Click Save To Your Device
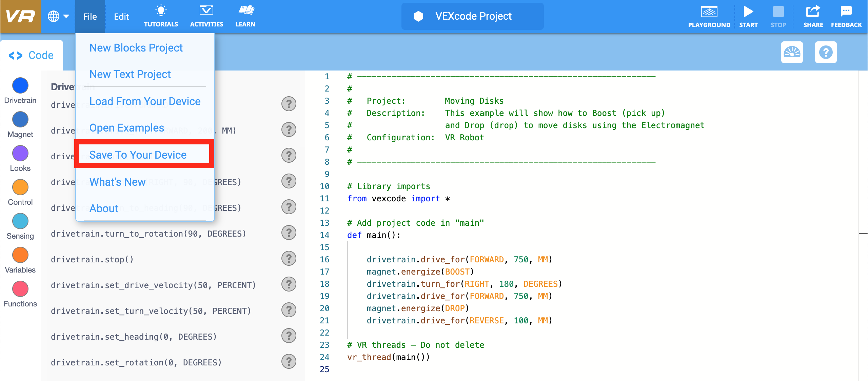 (x=138, y=155)
